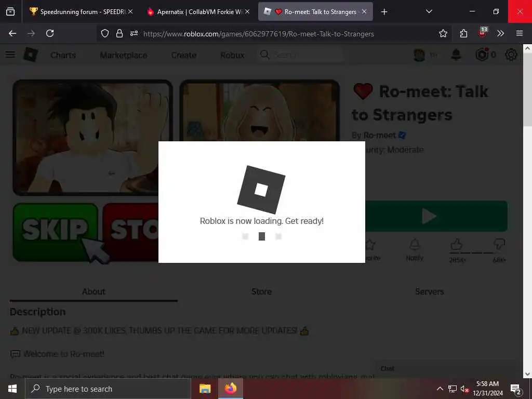This screenshot has height=399, width=532.
Task: Open Firefox View icon in tab bar
Action: coord(10,12)
